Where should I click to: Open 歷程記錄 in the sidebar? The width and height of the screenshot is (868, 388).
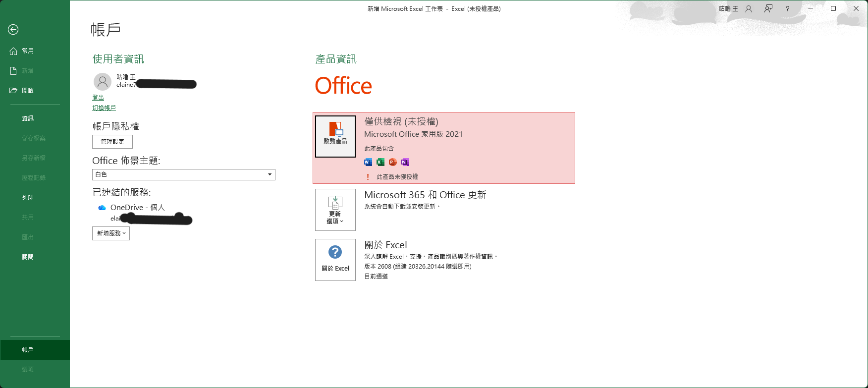point(35,178)
